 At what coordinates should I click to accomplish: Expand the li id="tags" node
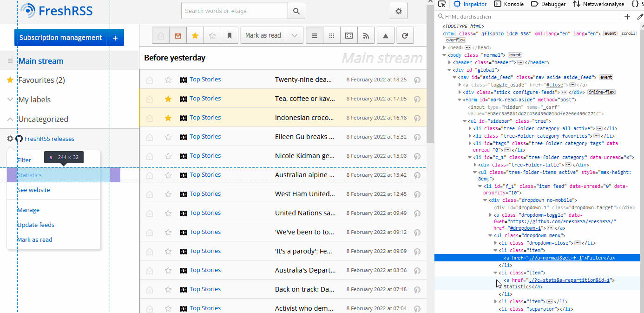[470, 143]
